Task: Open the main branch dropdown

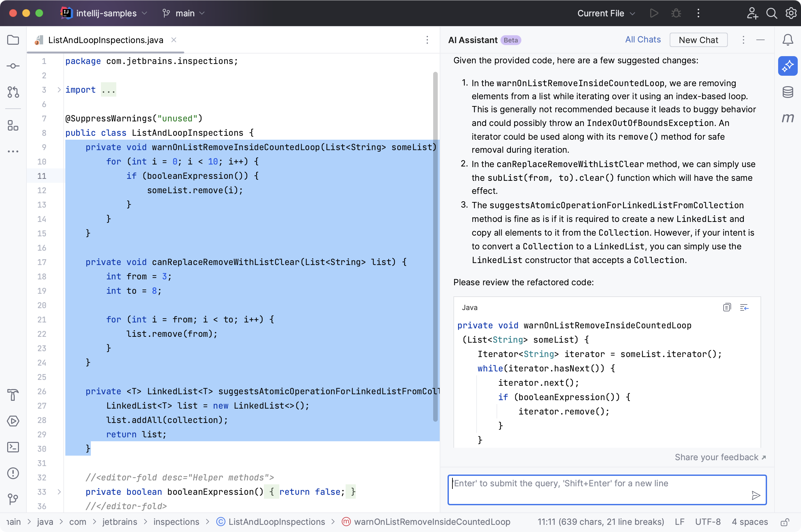Action: [x=184, y=13]
